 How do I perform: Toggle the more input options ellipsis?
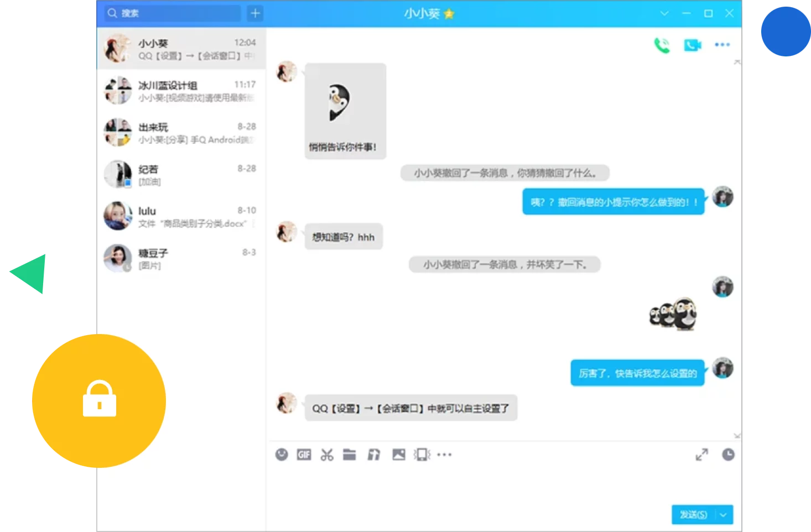tap(445, 454)
